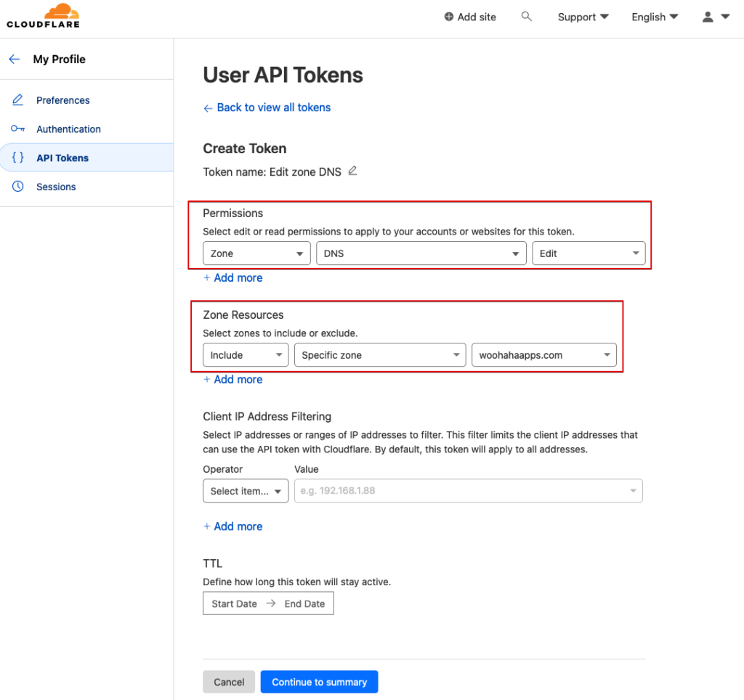Click the Cloudflare logo
This screenshot has width=744, height=700.
(43, 16)
